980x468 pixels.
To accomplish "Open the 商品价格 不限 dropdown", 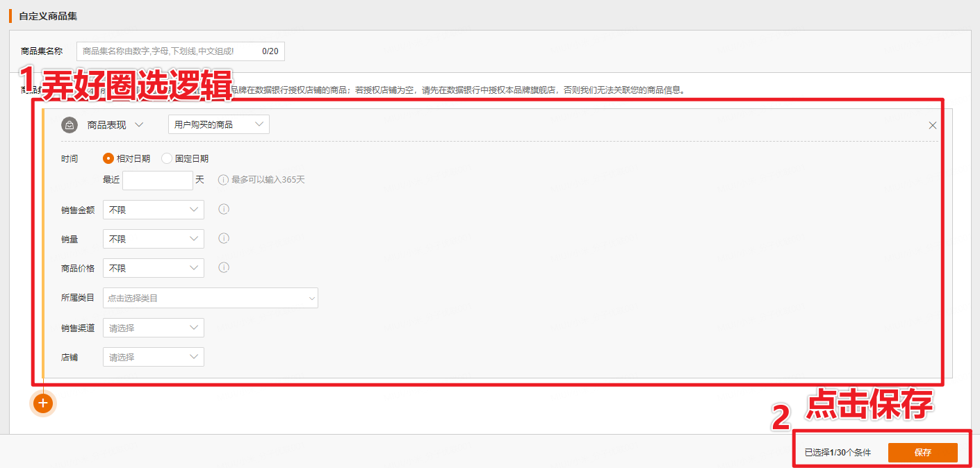I will (x=154, y=268).
